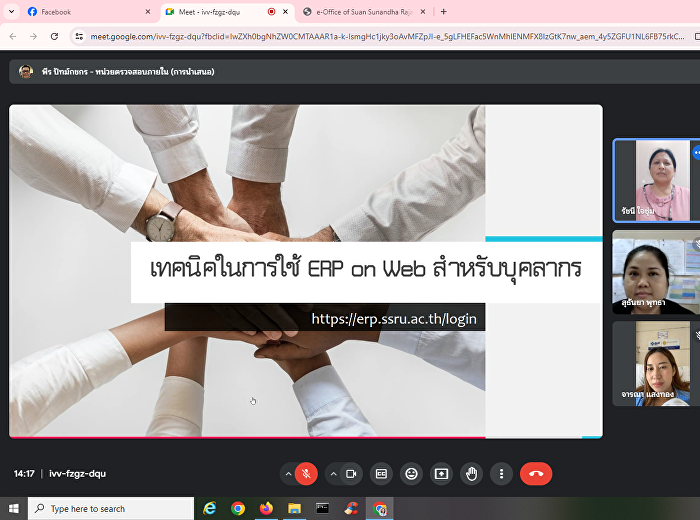Switch to e-Office of Suan Sunandha tab

(364, 12)
